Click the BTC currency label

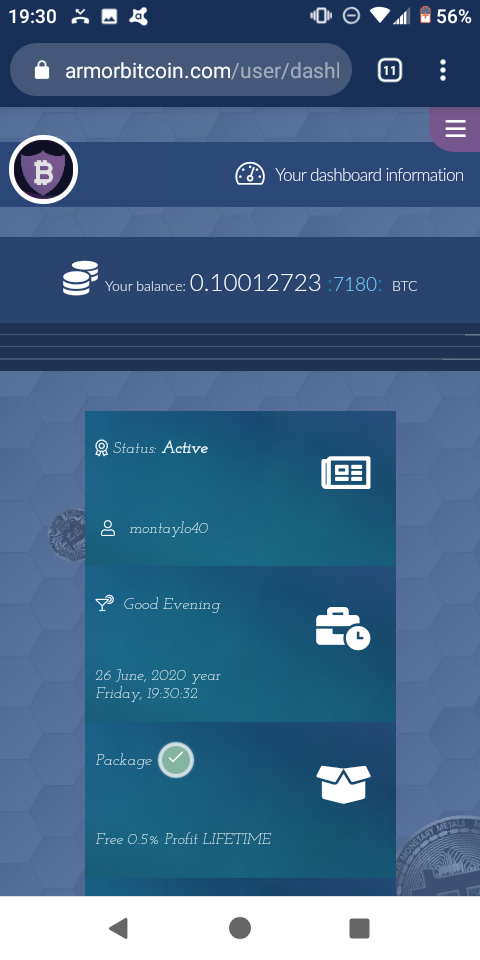click(x=405, y=286)
